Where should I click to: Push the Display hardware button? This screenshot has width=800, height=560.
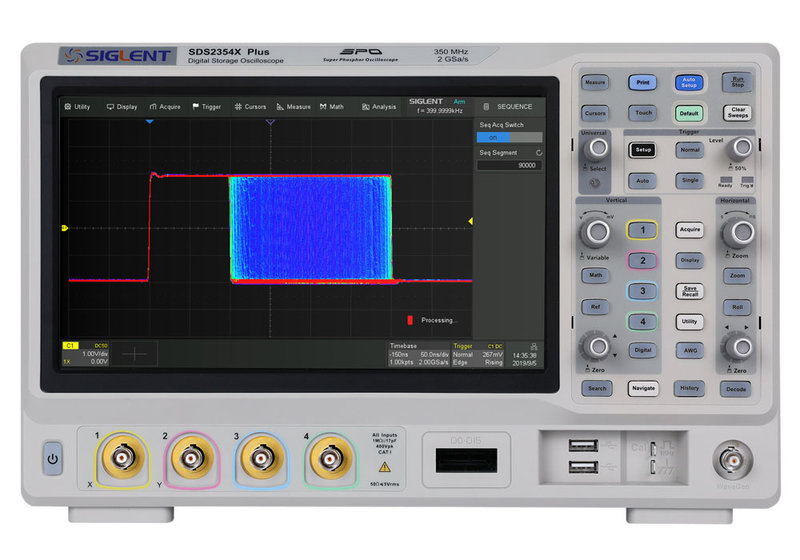pyautogui.click(x=690, y=260)
